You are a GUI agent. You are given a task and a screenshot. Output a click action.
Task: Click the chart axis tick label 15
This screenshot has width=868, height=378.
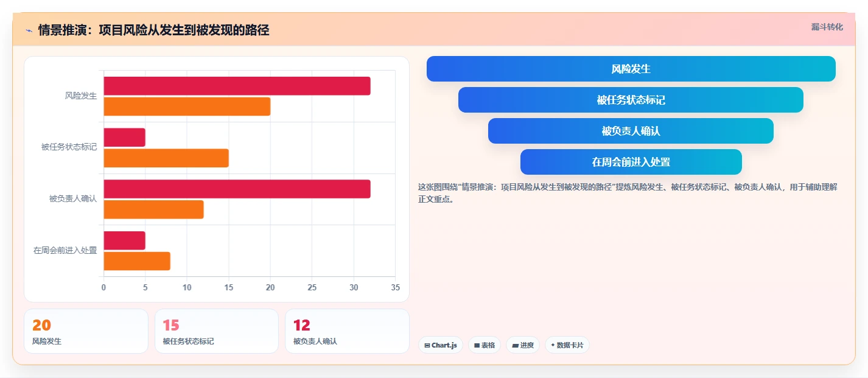(x=229, y=287)
